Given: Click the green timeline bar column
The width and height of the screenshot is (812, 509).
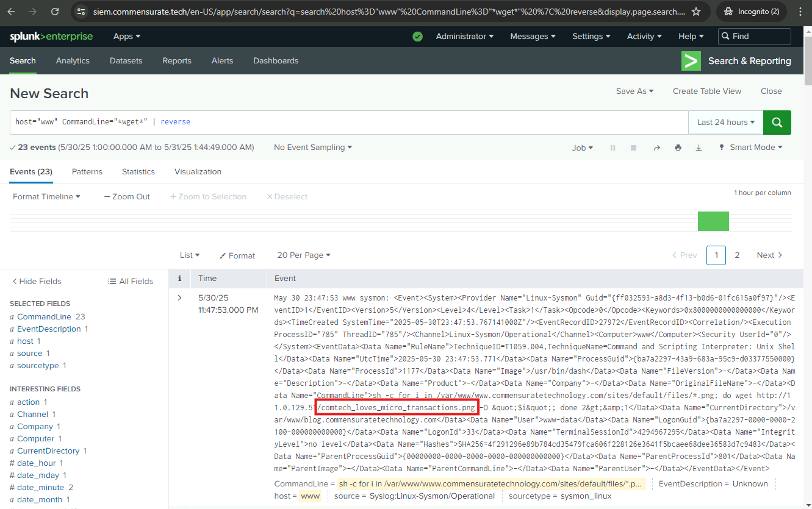Looking at the screenshot, I should tap(713, 221).
